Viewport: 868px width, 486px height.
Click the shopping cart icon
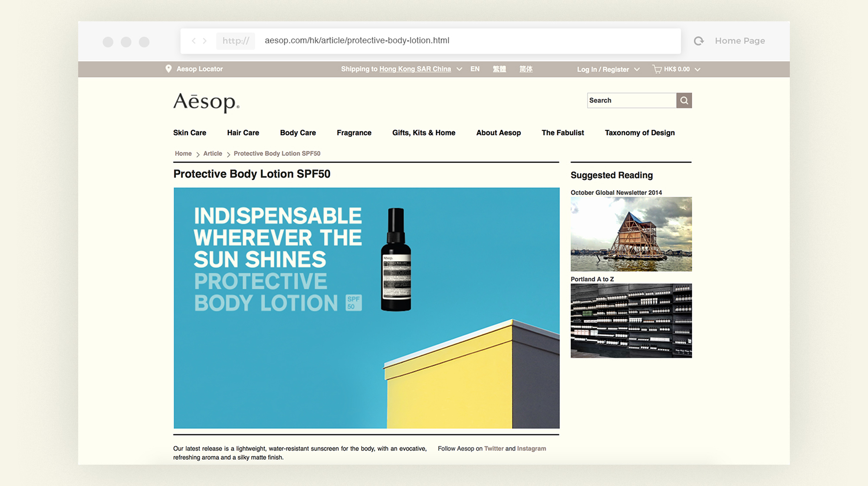(657, 69)
